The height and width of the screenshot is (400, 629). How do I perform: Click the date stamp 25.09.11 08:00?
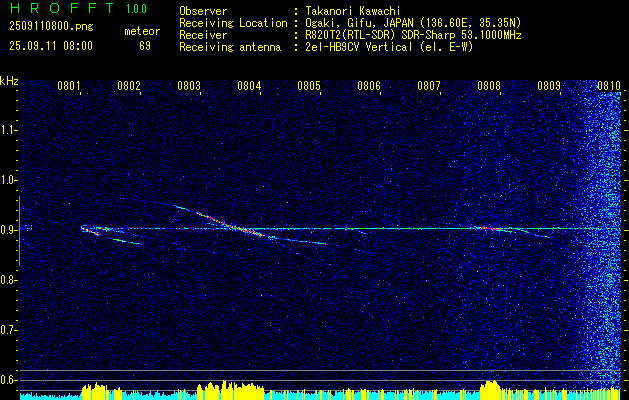pyautogui.click(x=51, y=46)
